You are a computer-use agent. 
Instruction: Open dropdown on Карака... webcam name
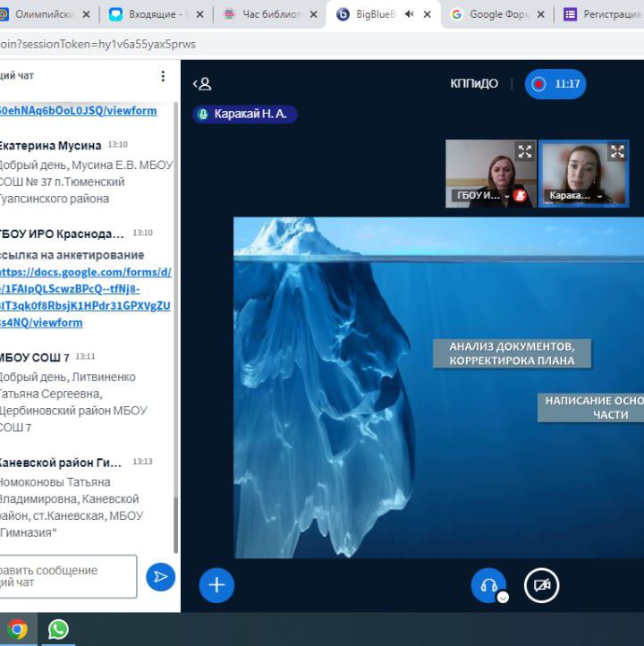click(599, 196)
